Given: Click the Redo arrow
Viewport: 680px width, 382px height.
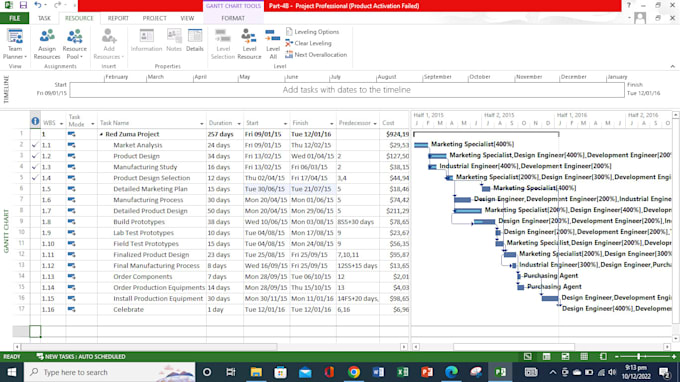Looking at the screenshot, I should tap(58, 6).
